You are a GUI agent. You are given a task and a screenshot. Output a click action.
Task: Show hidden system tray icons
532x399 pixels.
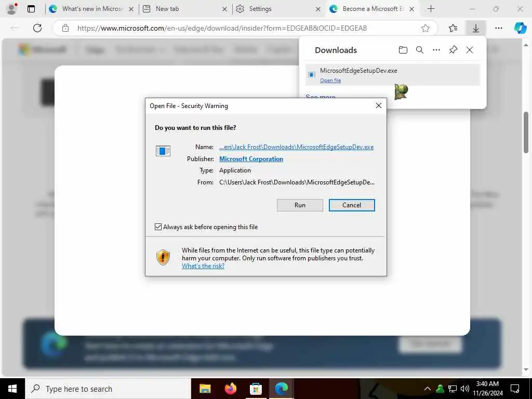pyautogui.click(x=428, y=389)
